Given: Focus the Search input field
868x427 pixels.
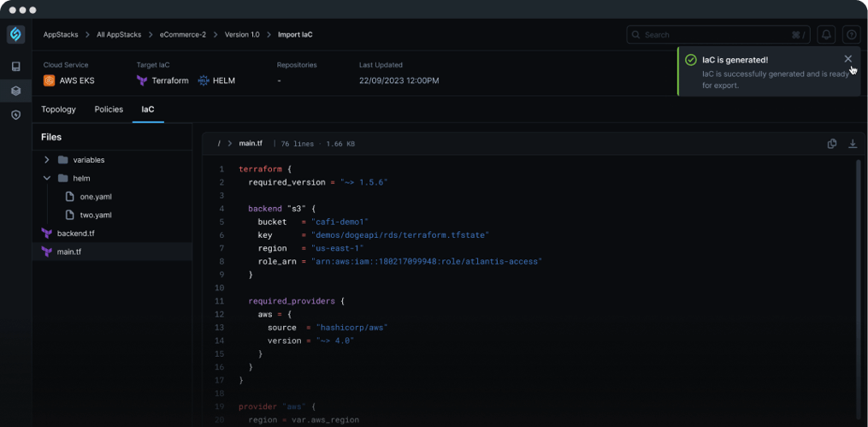Looking at the screenshot, I should 718,34.
